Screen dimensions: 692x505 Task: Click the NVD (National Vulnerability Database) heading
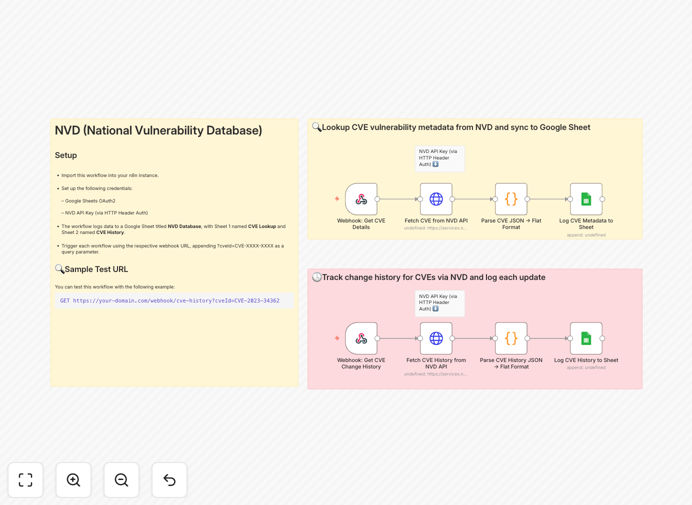click(158, 131)
